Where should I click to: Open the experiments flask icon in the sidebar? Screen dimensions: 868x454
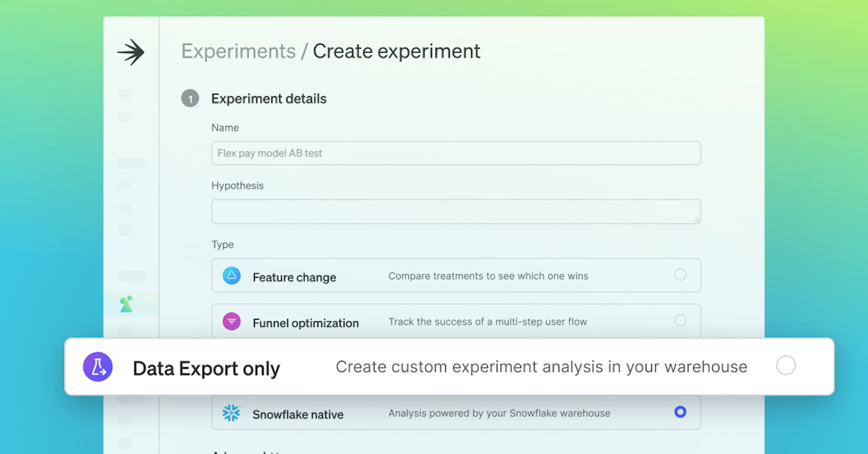(126, 304)
